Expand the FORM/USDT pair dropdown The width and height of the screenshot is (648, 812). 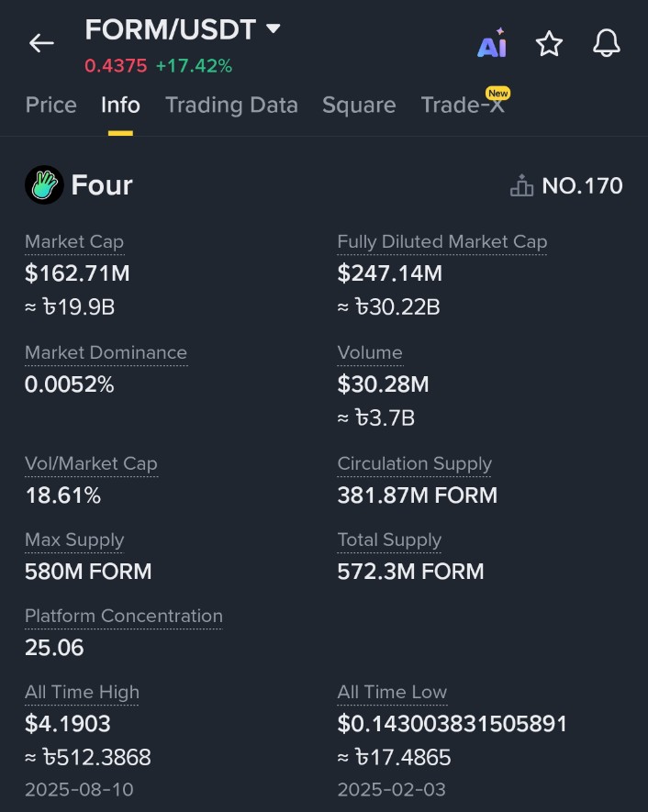273,28
